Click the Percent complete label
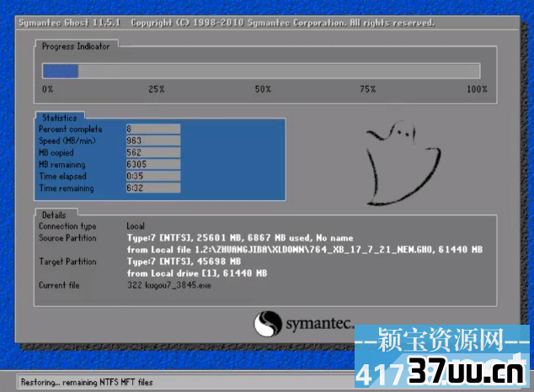 71,130
